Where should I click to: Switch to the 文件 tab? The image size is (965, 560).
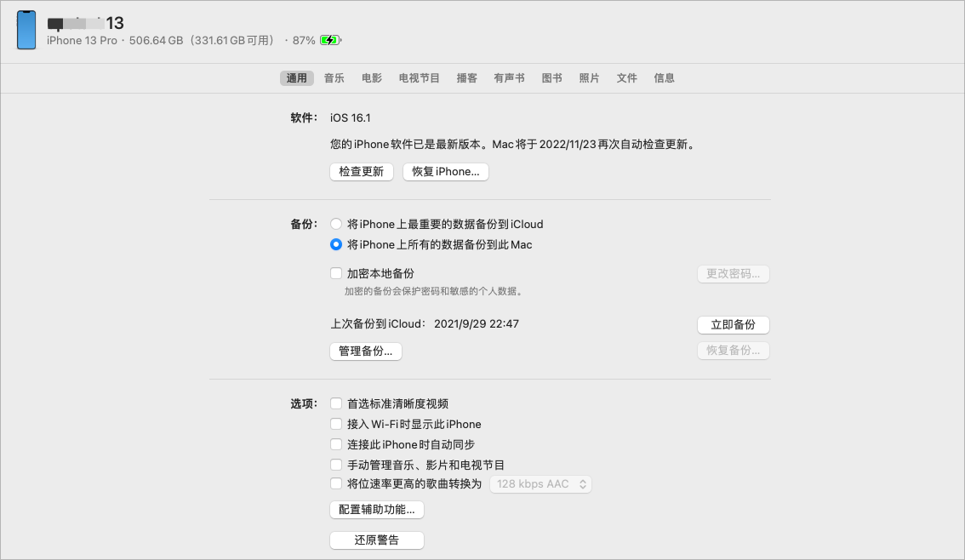click(x=626, y=77)
